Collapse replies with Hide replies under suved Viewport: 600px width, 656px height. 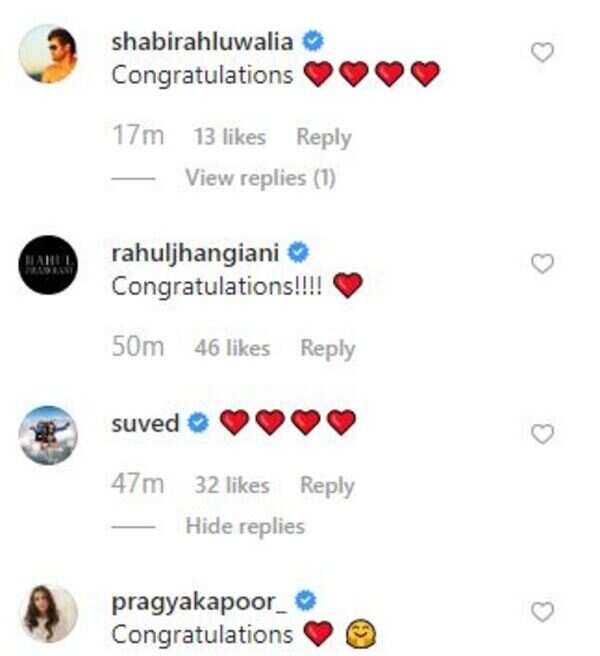(245, 526)
